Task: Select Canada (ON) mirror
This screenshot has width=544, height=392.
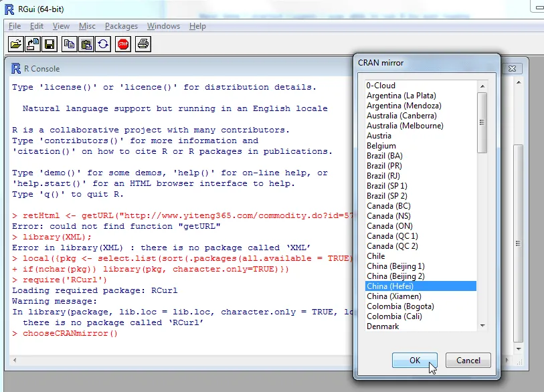Action: 421,226
